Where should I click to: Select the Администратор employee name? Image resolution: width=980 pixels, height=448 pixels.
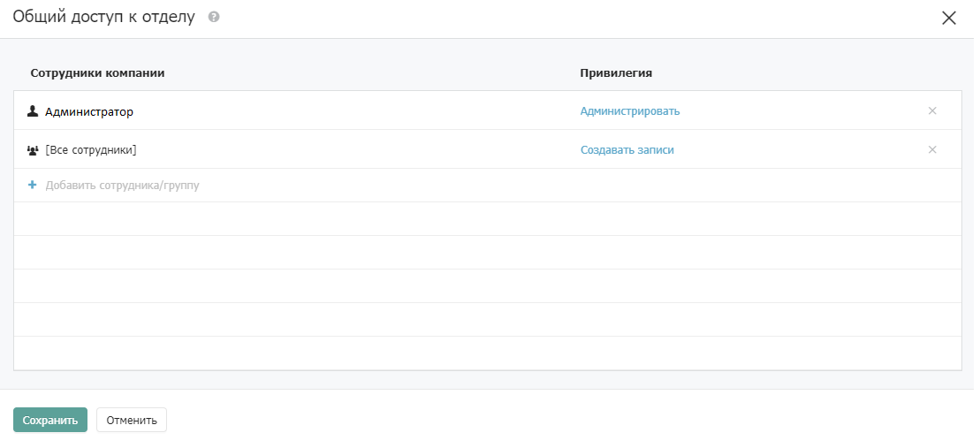pos(88,112)
